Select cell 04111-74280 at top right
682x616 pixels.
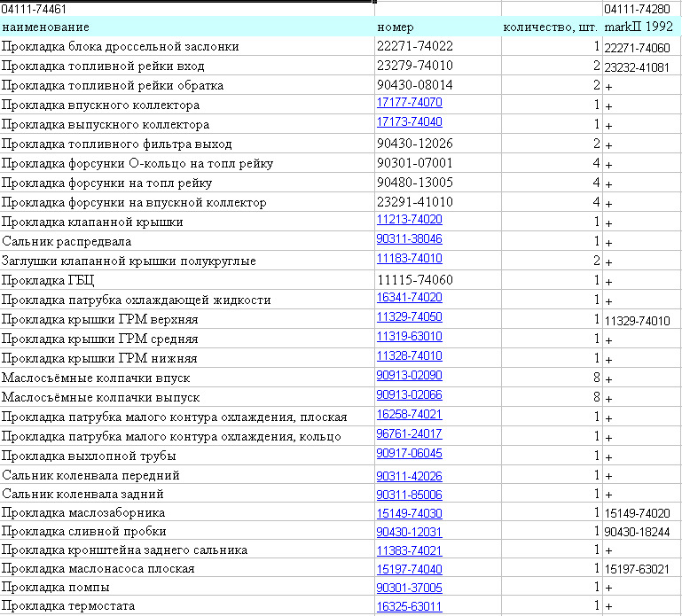pyautogui.click(x=642, y=9)
